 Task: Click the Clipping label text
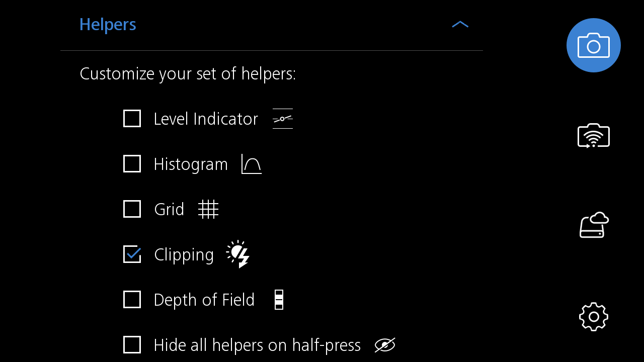point(184,254)
